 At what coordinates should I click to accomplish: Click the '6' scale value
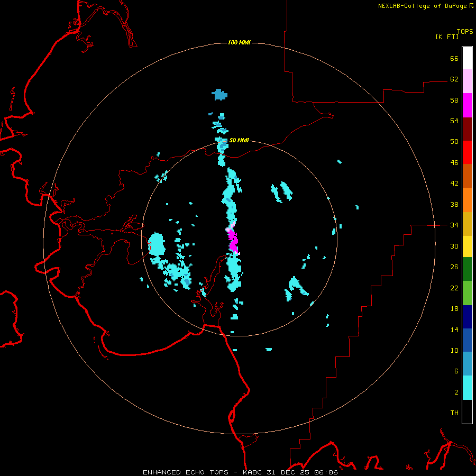click(456, 371)
